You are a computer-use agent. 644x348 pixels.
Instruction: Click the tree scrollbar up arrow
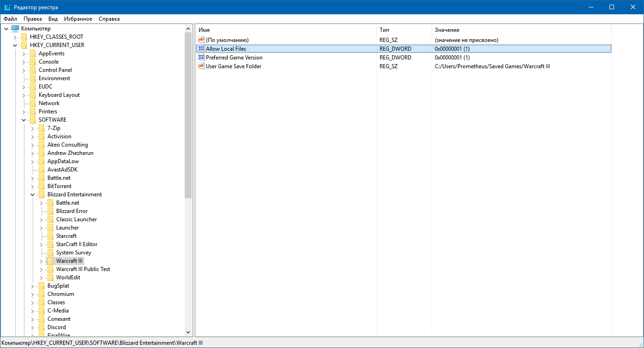(x=188, y=29)
